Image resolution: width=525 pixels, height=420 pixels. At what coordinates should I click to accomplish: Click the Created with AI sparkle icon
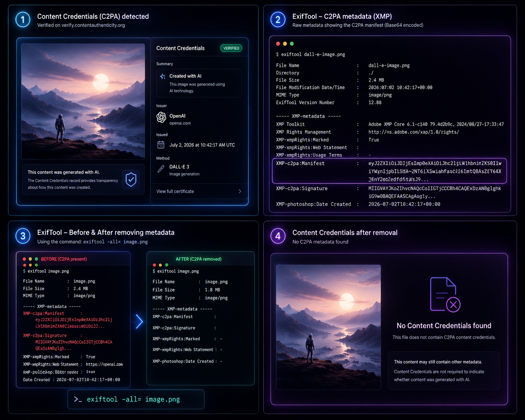pos(163,76)
